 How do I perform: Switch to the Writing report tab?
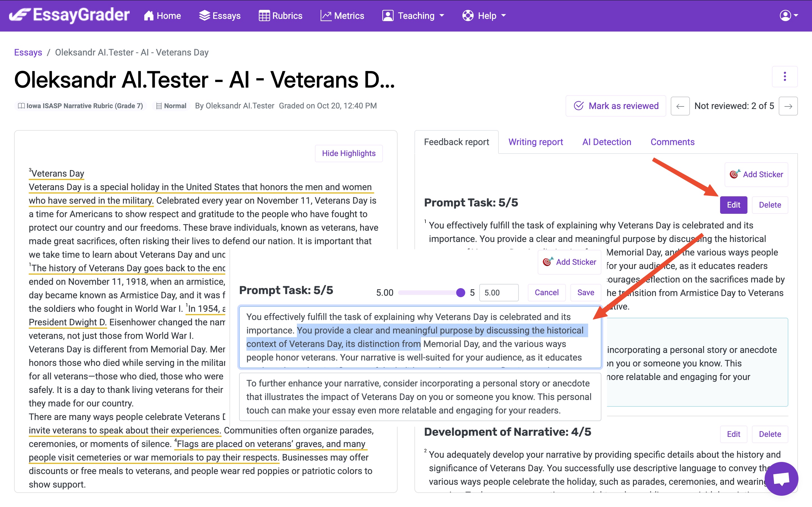pyautogui.click(x=535, y=142)
